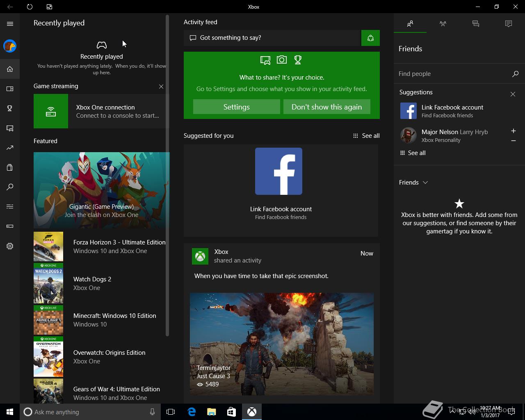The image size is (525, 420).
Task: Click the Windows Start button
Action: point(10,412)
